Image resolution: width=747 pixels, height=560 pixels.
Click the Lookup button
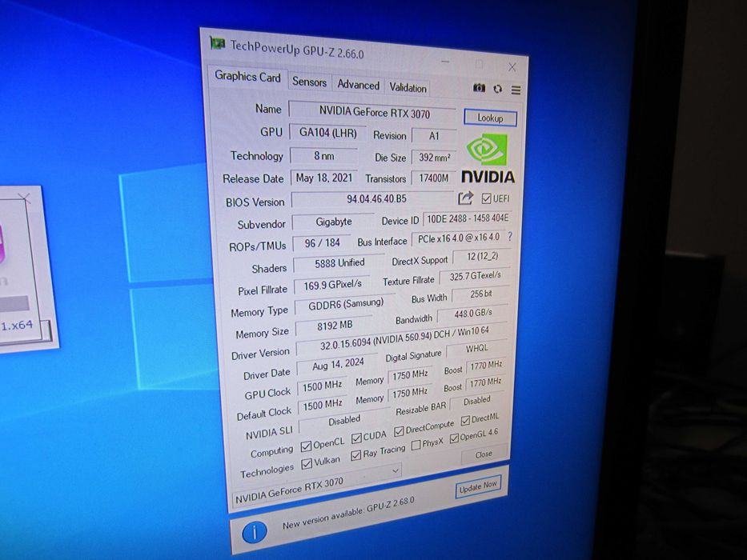tap(490, 118)
